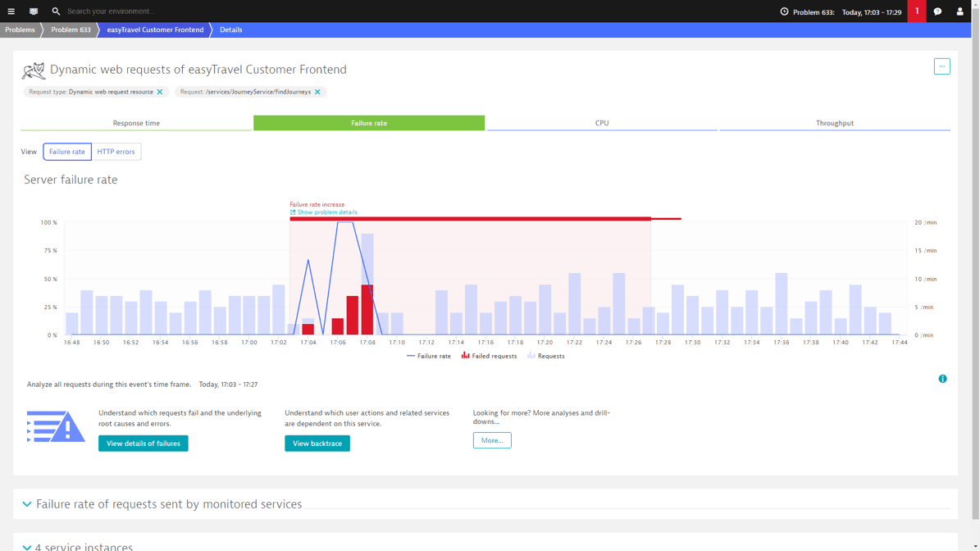Click the Server failure rate heading

(71, 180)
